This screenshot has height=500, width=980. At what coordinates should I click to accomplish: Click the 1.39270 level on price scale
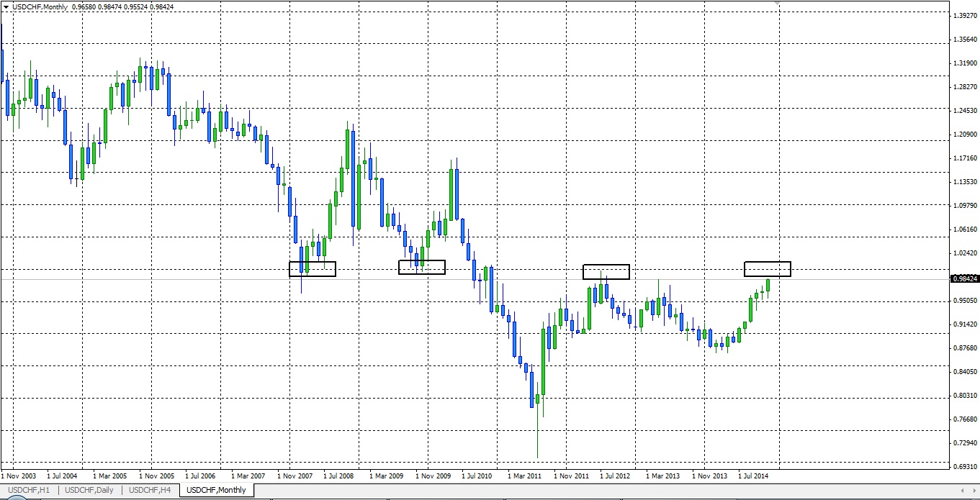[963, 15]
